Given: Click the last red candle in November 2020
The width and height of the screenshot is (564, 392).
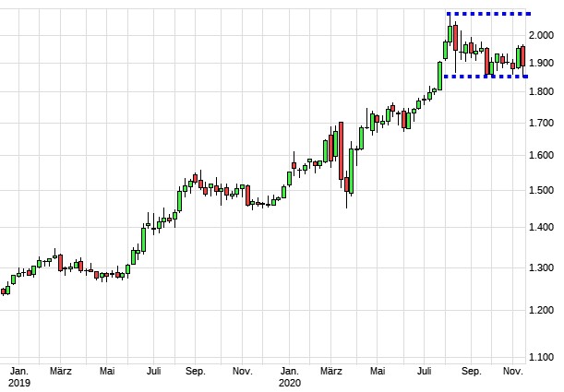Looking at the screenshot, I should tap(523, 56).
